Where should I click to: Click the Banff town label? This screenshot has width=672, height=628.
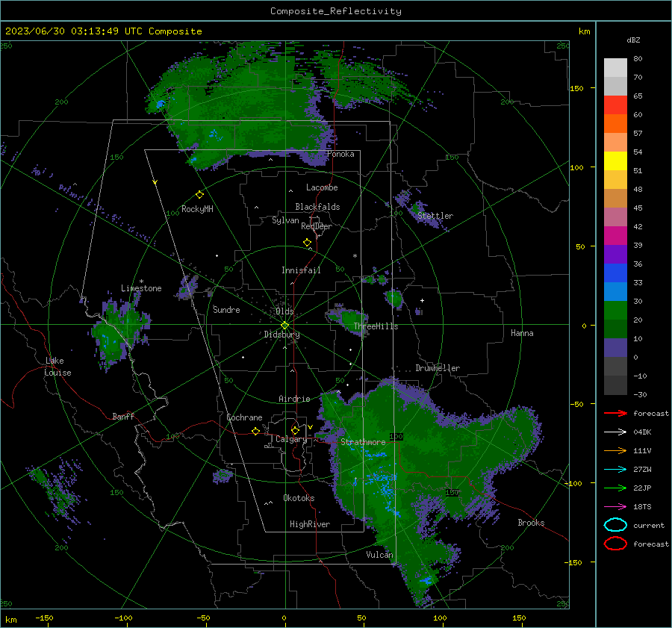pos(123,416)
